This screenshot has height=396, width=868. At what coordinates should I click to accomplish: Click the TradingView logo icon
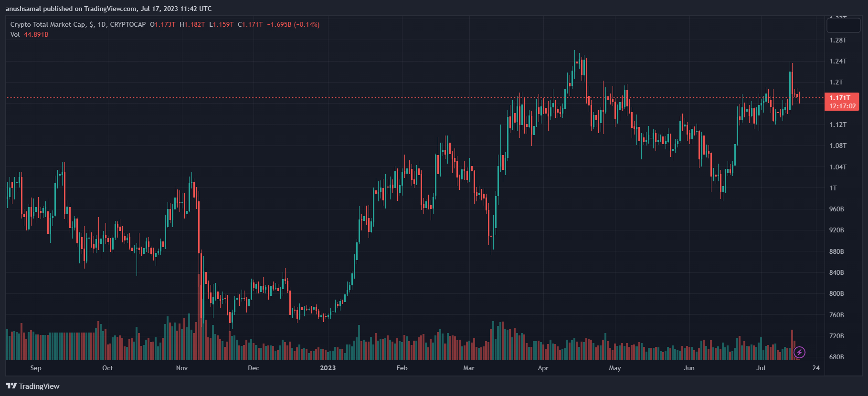click(x=11, y=386)
